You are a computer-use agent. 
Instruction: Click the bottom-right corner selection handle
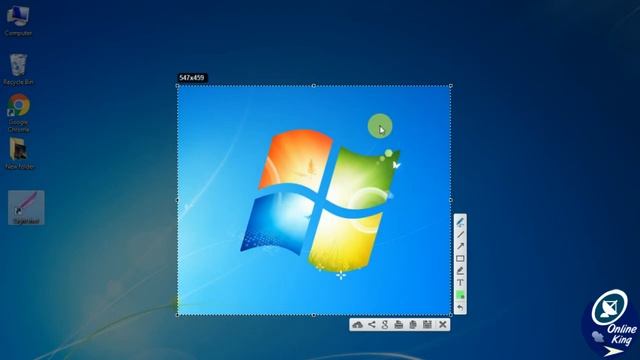coord(451,315)
